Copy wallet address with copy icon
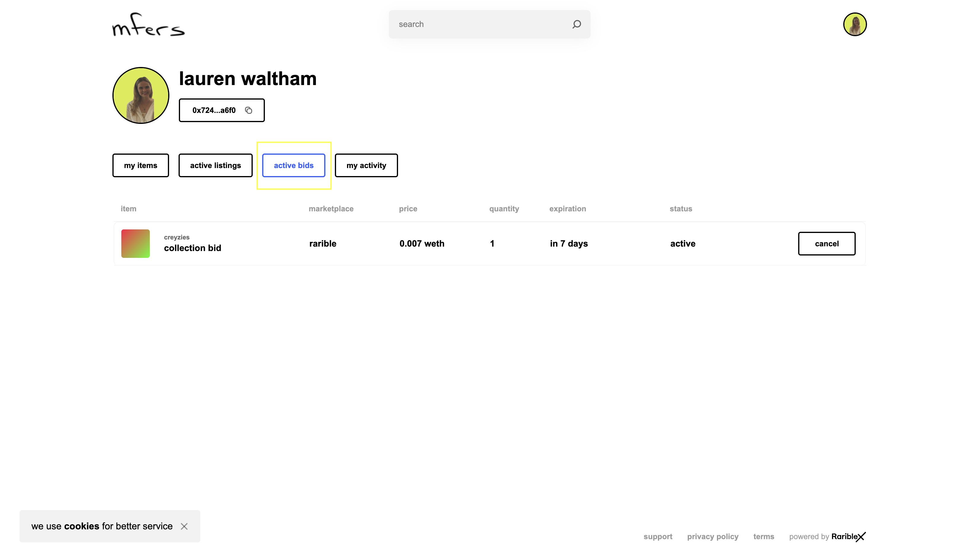 click(249, 111)
